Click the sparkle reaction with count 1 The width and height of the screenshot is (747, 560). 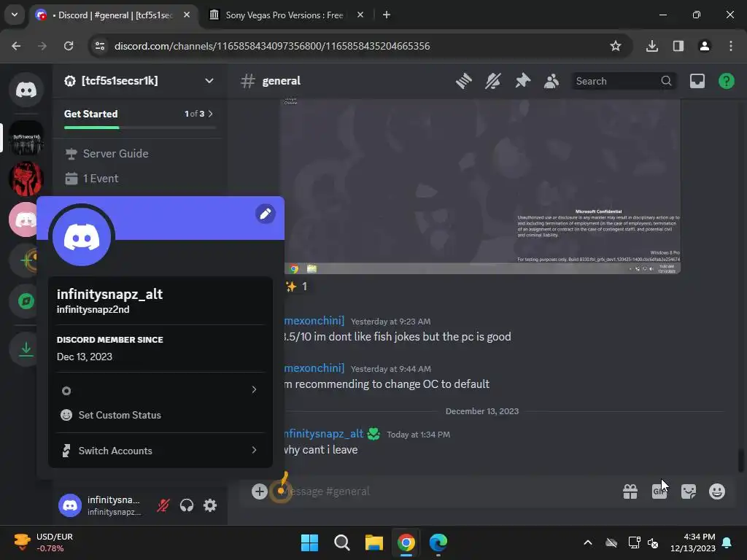[296, 287]
